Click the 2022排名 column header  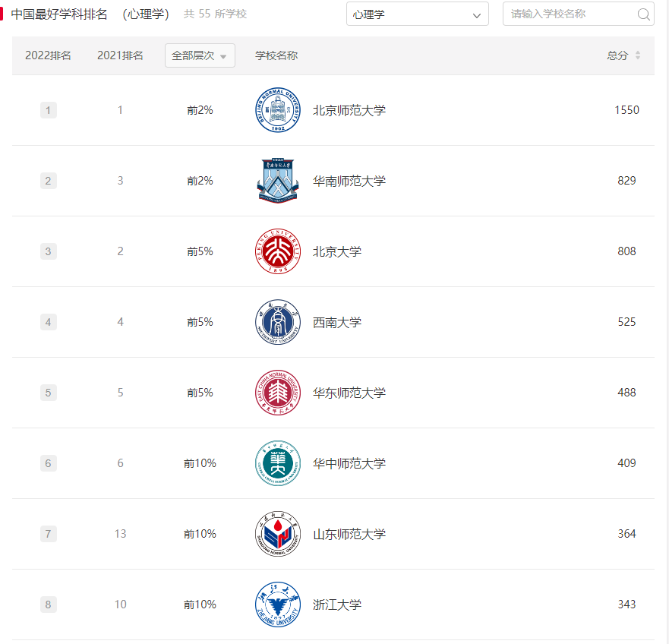(x=48, y=55)
